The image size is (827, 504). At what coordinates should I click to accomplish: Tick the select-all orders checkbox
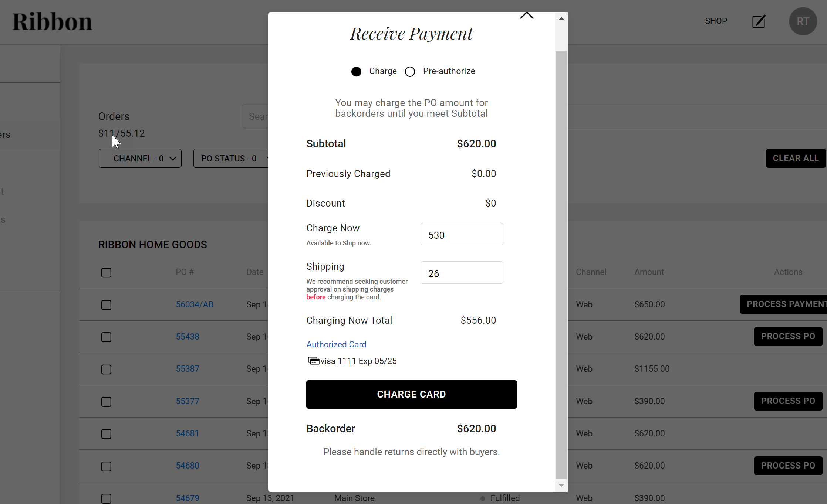[x=107, y=273]
